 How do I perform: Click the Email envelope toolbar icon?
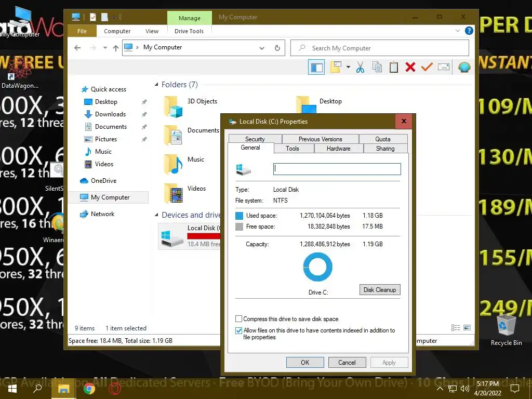444,67
